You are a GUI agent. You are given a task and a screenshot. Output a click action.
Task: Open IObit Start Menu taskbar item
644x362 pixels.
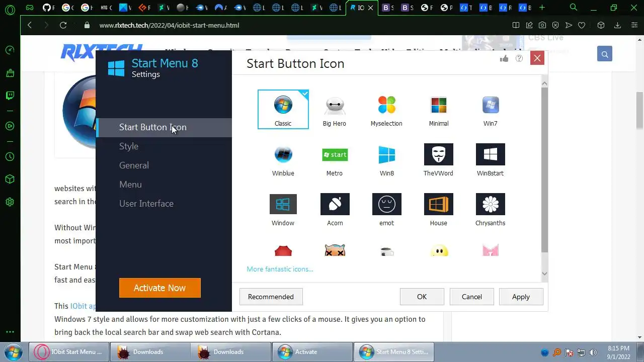pos(70,352)
